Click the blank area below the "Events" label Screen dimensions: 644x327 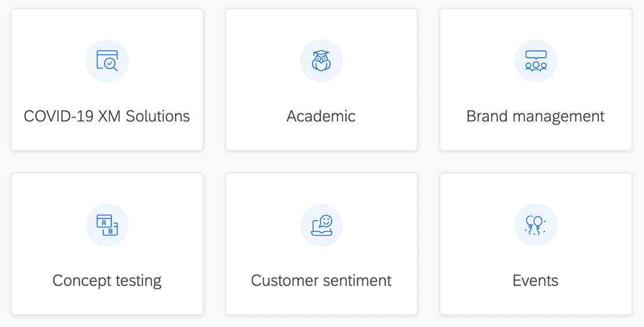(536, 303)
